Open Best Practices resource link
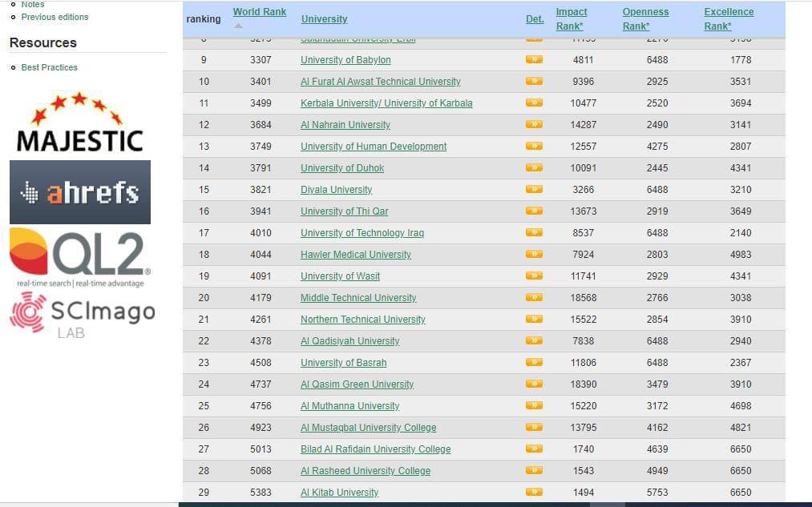The width and height of the screenshot is (812, 507). (49, 67)
